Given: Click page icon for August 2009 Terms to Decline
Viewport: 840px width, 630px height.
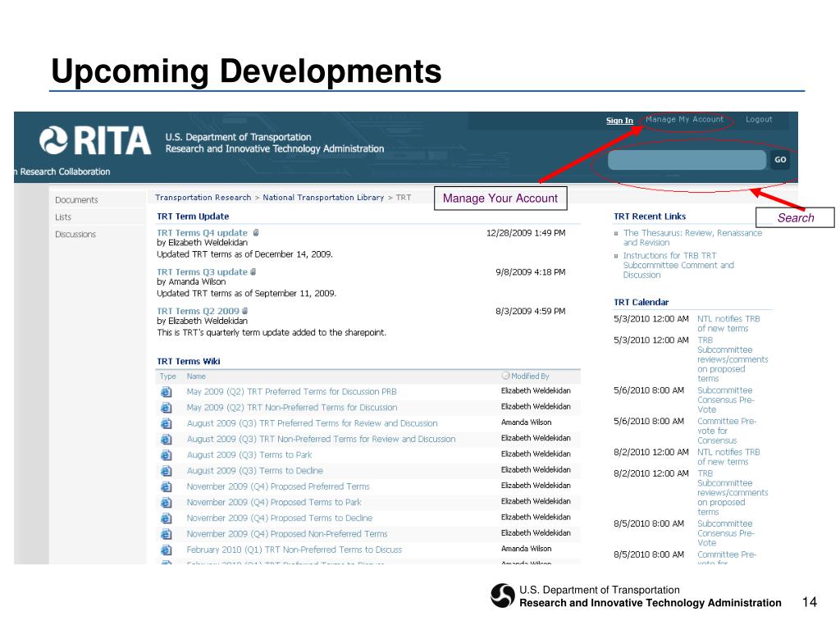Looking at the screenshot, I should pyautogui.click(x=167, y=471).
